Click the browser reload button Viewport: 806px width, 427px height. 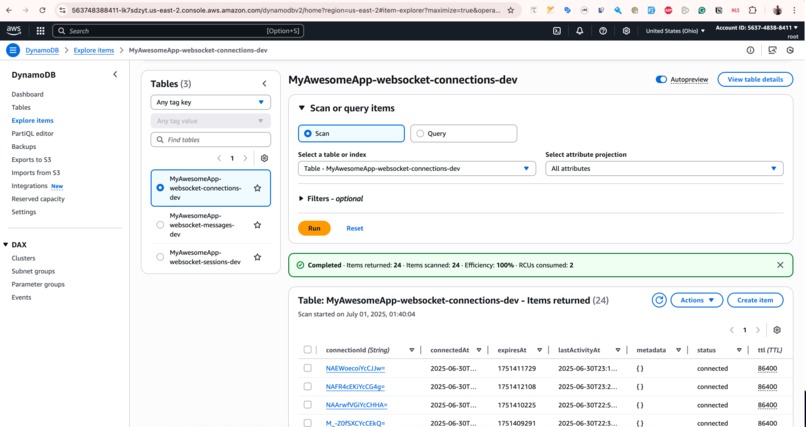(42, 10)
